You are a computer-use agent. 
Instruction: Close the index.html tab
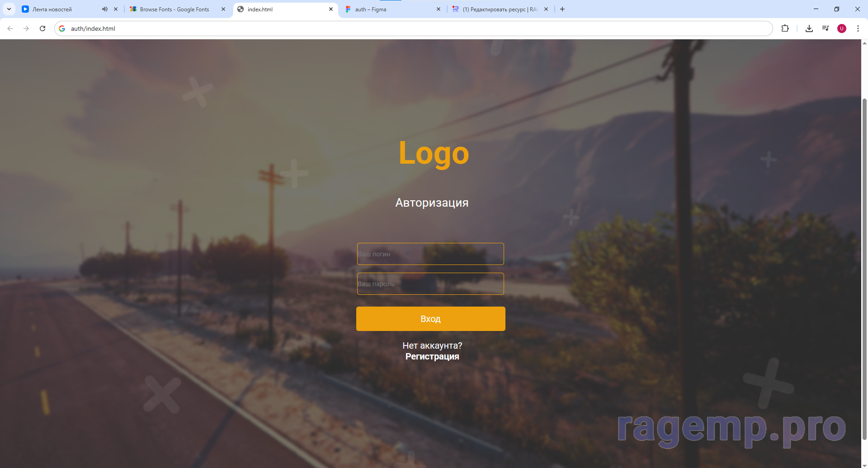pos(331,9)
